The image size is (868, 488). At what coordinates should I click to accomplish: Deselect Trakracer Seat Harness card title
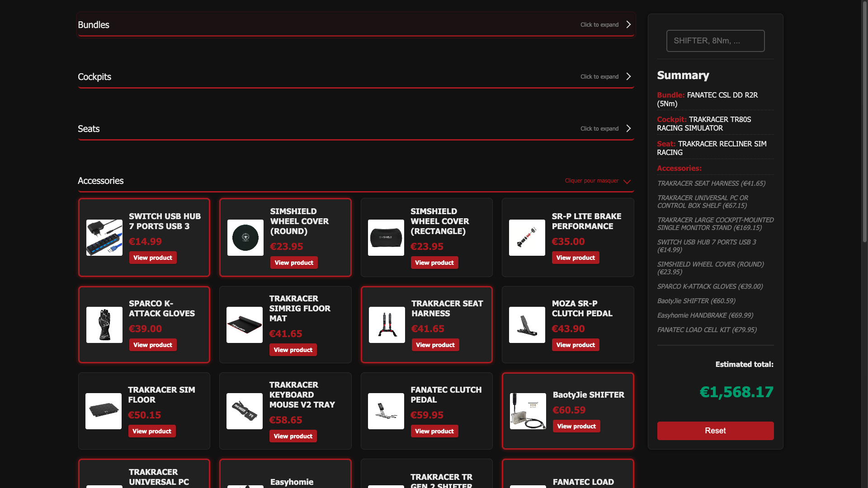click(x=447, y=309)
